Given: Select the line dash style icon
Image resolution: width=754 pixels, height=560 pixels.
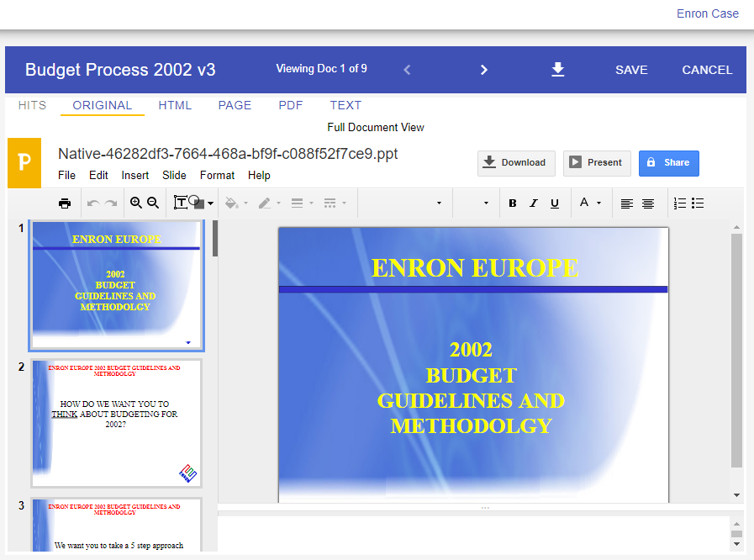Looking at the screenshot, I should [x=330, y=203].
